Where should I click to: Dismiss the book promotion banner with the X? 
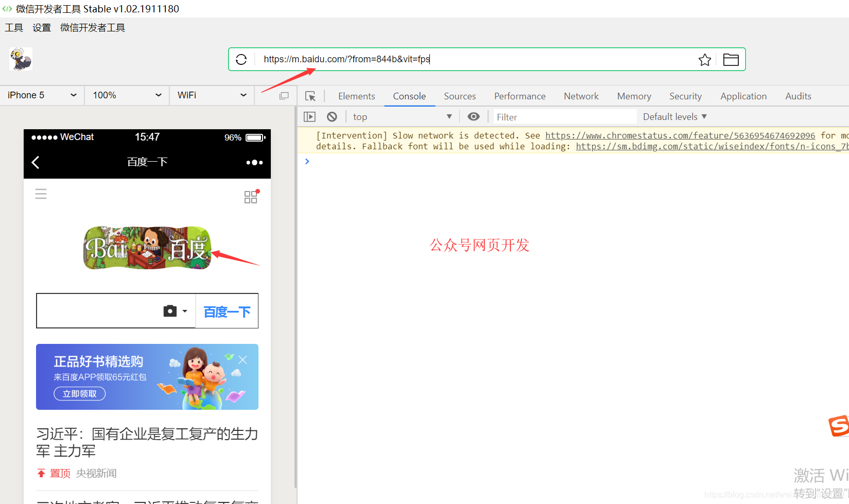click(242, 359)
